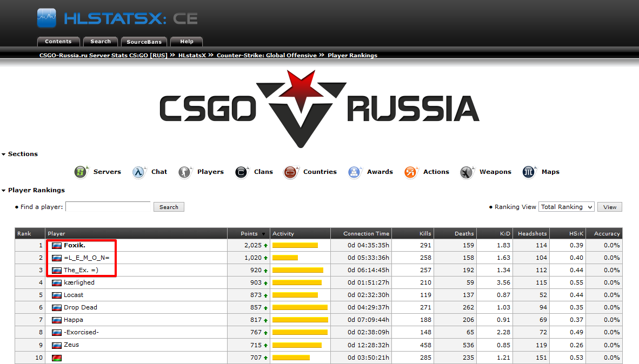The width and height of the screenshot is (639, 364).
Task: Click the CSGO Russia banner logo
Action: 319,109
